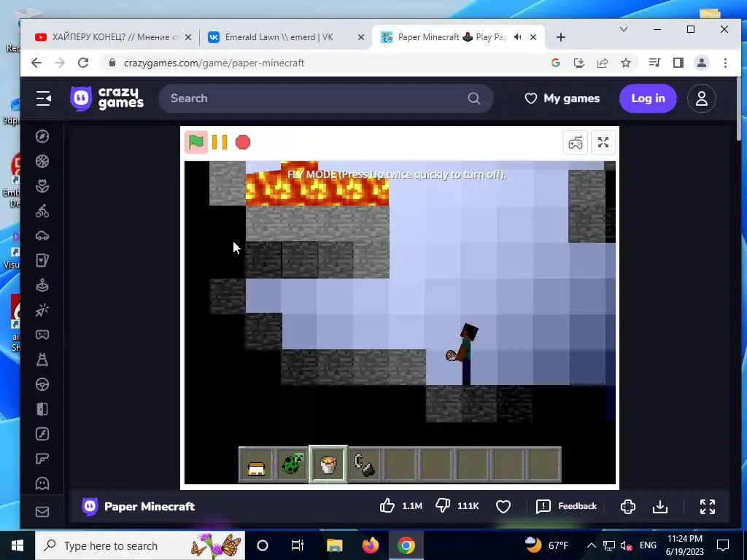Viewport: 747px width, 560px height.
Task: Click the Google icon in address bar
Action: point(555,63)
